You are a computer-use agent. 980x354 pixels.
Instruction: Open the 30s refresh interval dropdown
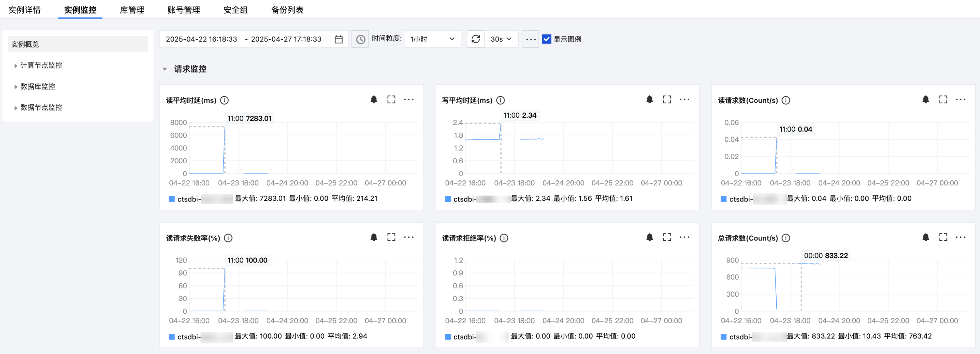tap(501, 39)
